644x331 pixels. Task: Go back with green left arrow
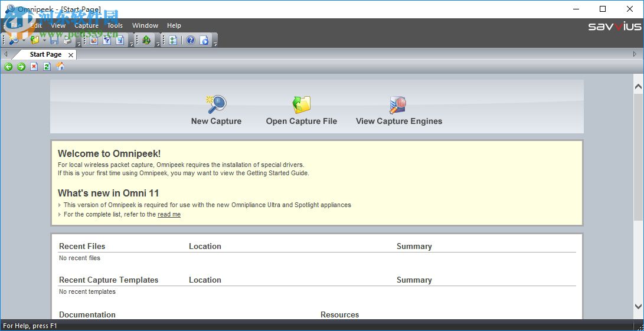tap(8, 67)
